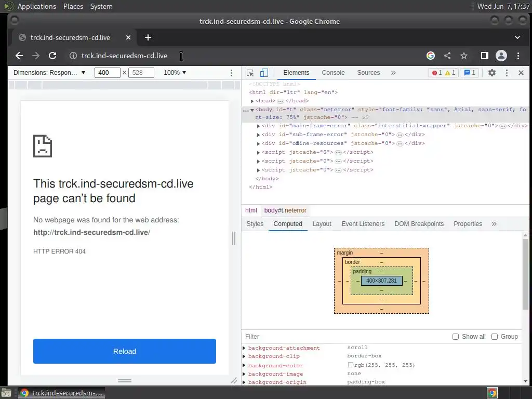Image resolution: width=532 pixels, height=399 pixels.
Task: Expand the offline-resources div
Action: [x=259, y=144]
